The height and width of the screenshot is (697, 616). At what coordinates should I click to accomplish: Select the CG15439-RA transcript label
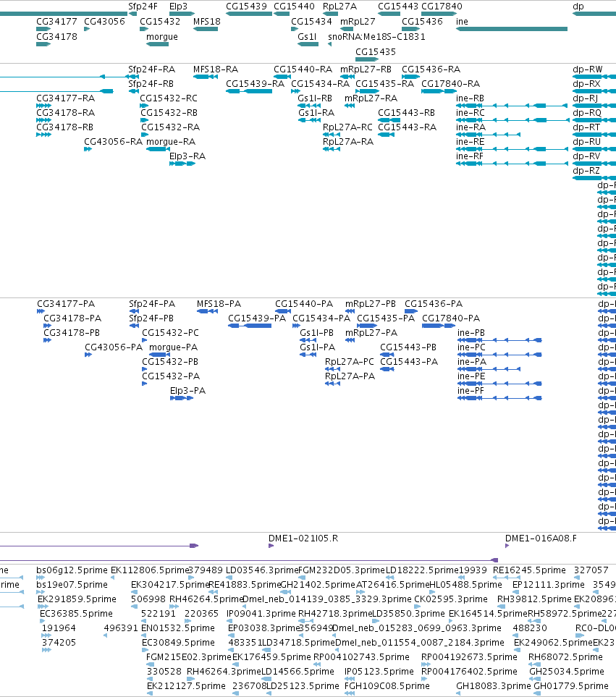[255, 83]
